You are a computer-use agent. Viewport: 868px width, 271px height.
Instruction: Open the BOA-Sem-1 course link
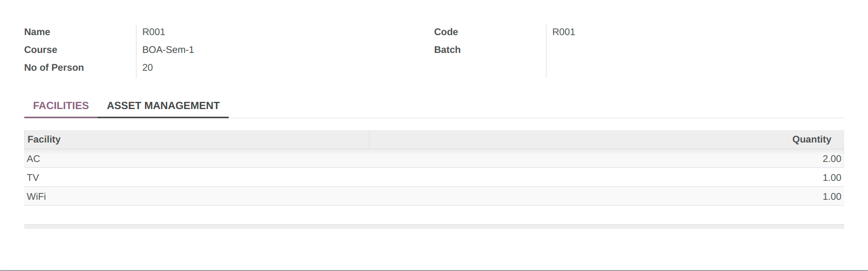168,50
